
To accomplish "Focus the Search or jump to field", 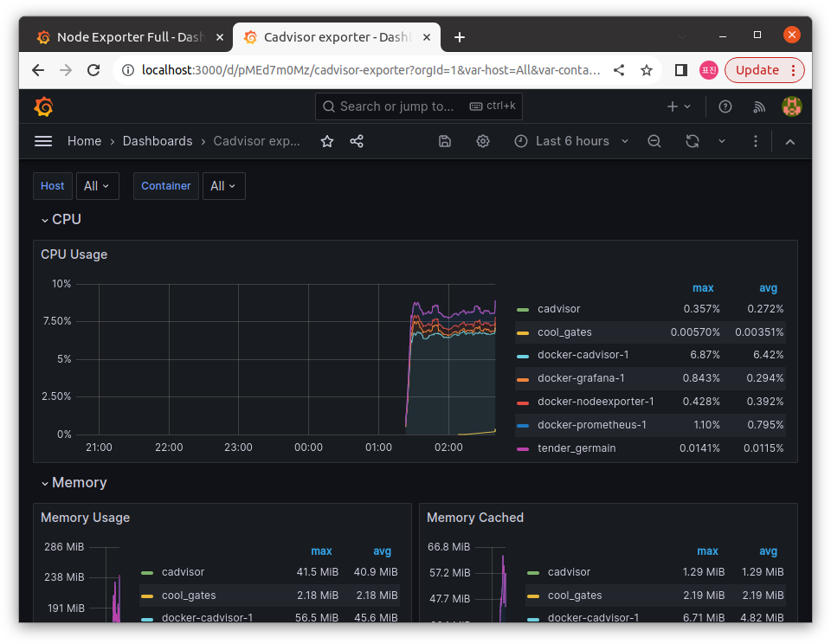I will [x=419, y=106].
